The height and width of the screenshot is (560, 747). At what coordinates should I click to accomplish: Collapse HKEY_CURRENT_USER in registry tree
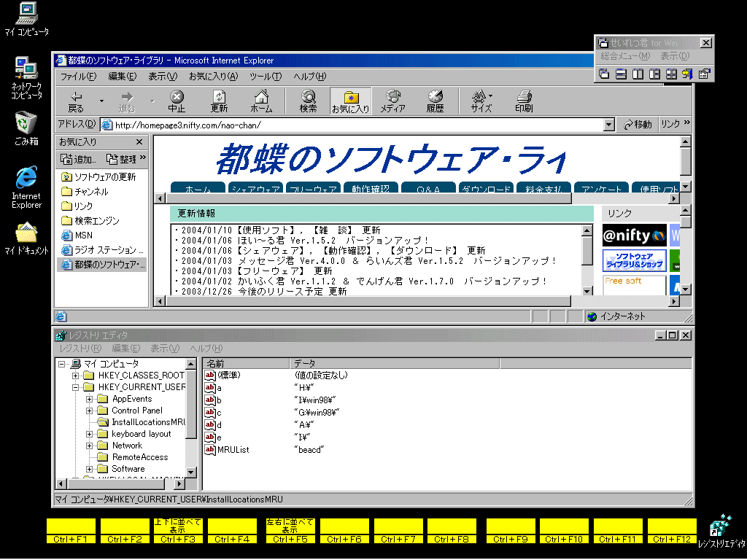tap(75, 387)
